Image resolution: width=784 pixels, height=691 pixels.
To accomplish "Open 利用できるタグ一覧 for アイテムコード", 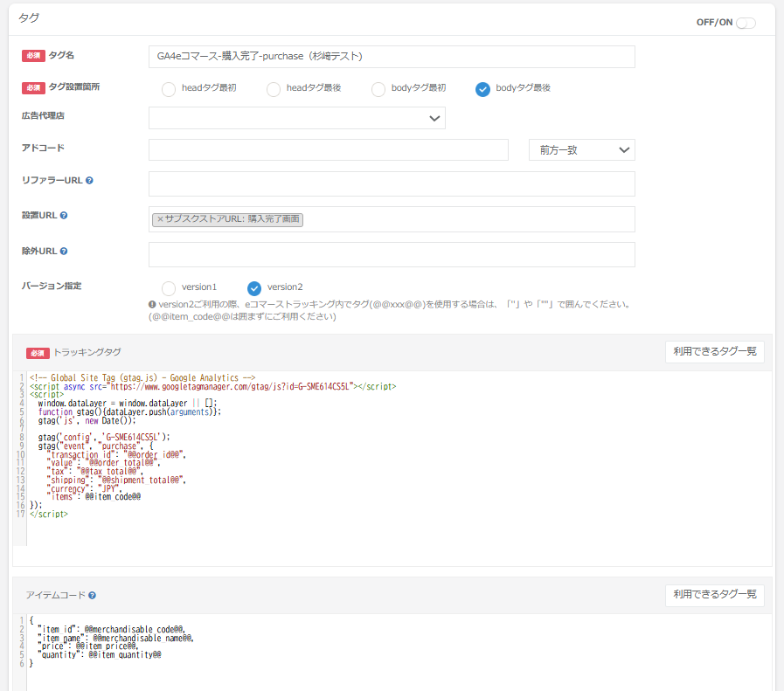I will pos(714,595).
